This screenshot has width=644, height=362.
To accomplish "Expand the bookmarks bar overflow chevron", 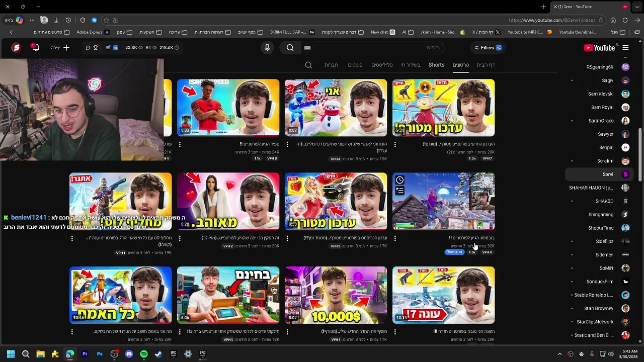I will pyautogui.click(x=11, y=32).
